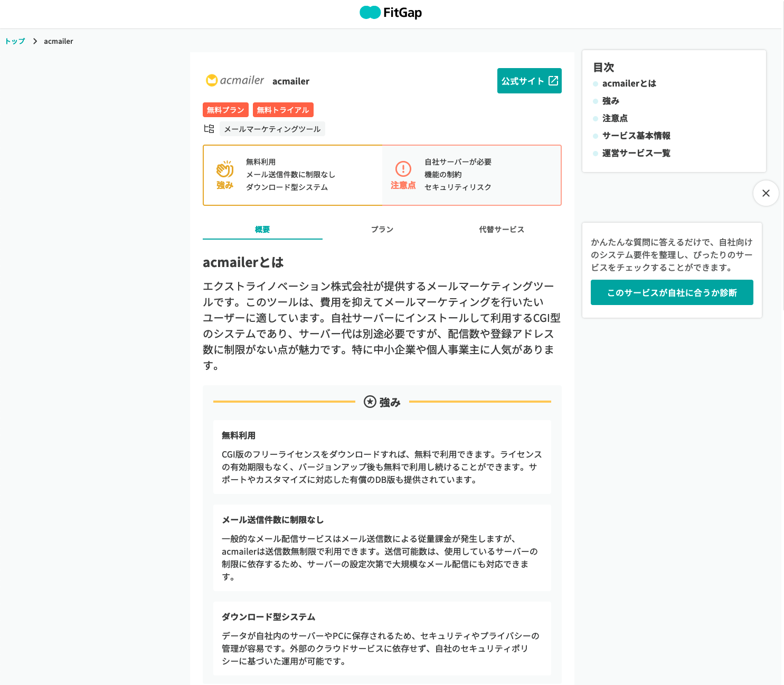
Task: Switch to the プラン tab
Action: point(382,230)
